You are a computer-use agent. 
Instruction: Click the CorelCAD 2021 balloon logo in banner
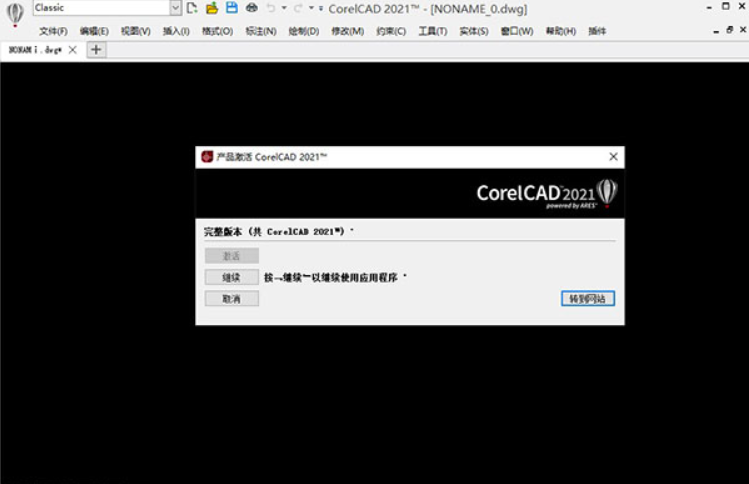(607, 193)
